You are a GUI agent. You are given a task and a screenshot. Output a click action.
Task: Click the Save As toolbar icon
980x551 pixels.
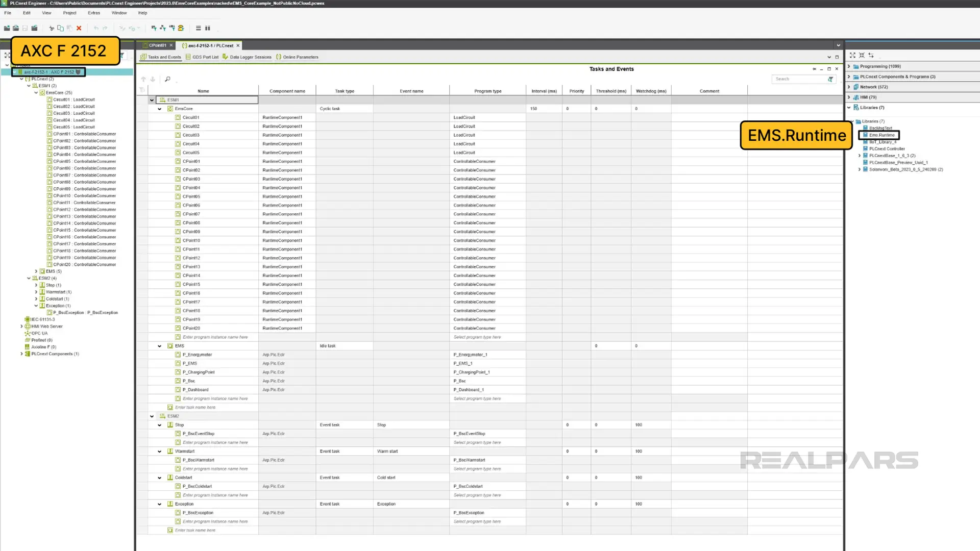tap(34, 28)
